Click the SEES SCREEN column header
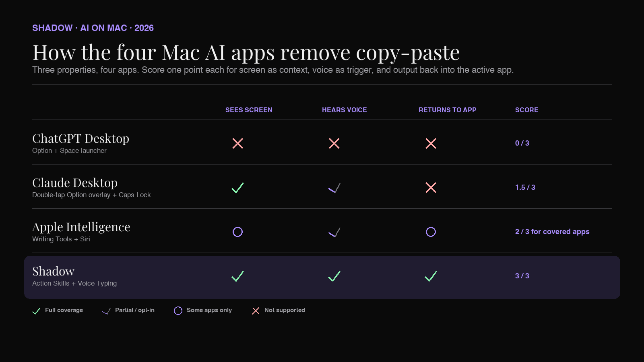Screen dimensions: 644x362 click(249, 110)
